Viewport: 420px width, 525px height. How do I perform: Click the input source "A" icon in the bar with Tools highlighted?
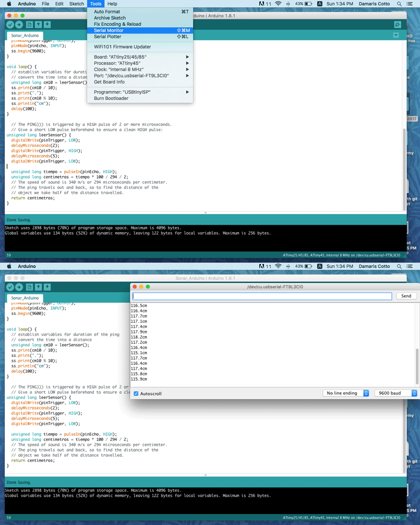(320, 4)
